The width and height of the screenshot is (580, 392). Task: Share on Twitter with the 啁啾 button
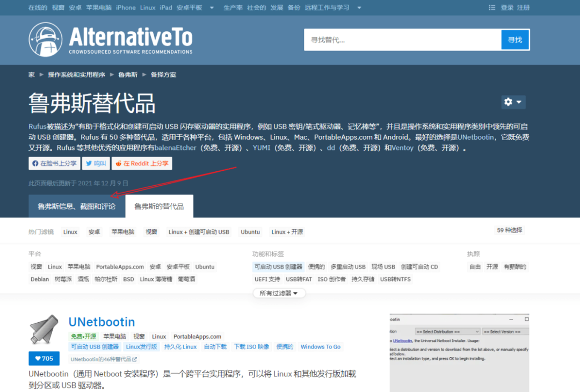click(96, 163)
